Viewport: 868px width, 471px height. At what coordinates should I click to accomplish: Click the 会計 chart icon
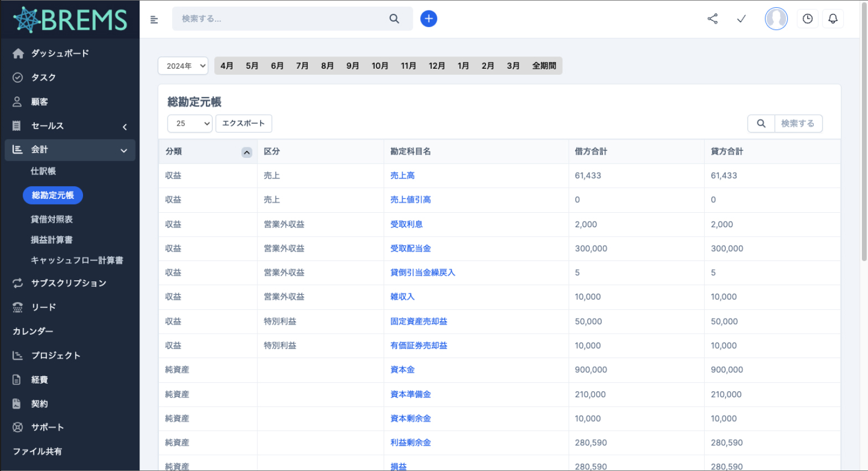coord(18,150)
